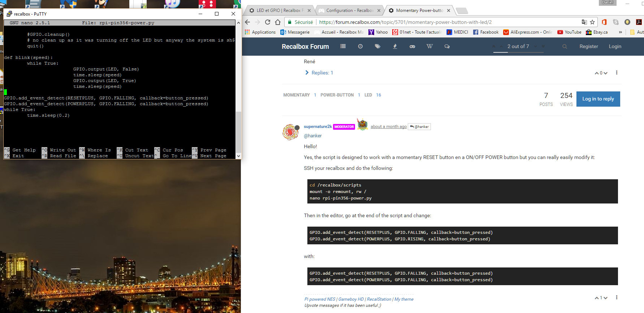Open supernature2k's profile name link
This screenshot has height=313, width=644.
(x=318, y=127)
